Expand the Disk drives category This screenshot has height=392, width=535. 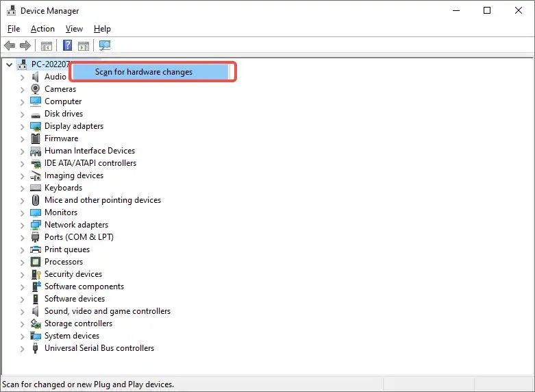click(x=23, y=114)
